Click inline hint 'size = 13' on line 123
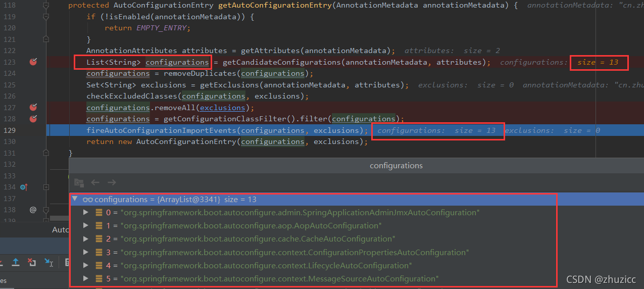Screen dimensions: 644x289 598,62
